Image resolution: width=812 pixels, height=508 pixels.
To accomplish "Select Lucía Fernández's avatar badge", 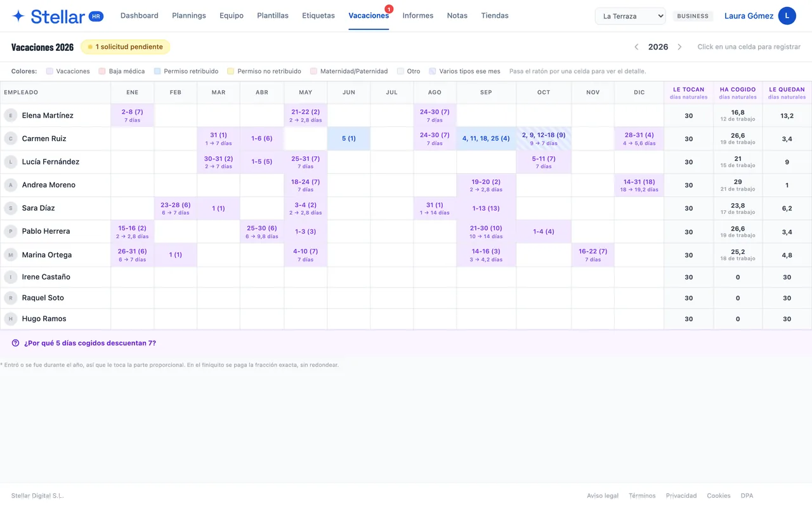I will [10, 162].
